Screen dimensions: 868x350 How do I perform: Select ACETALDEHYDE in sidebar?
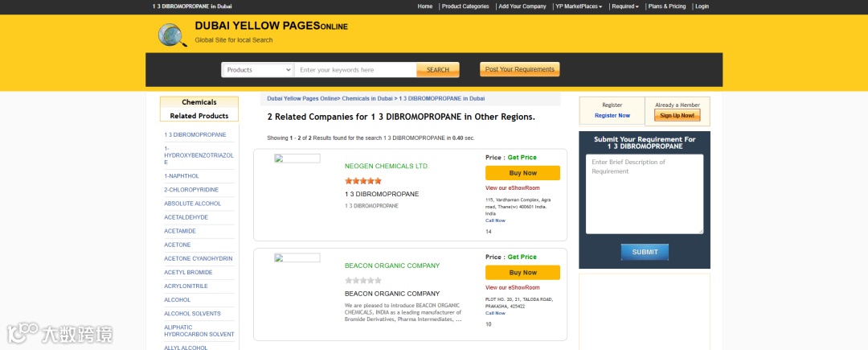[x=186, y=217]
